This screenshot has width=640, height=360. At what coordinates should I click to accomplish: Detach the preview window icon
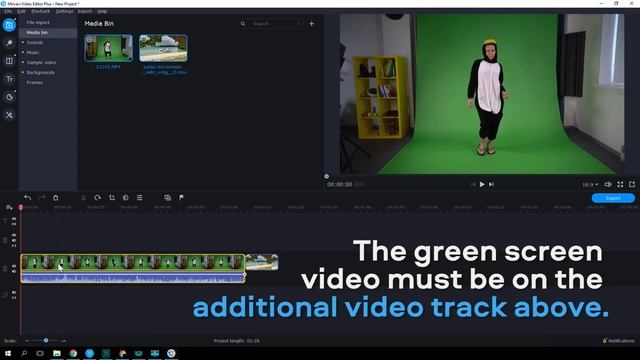[632, 184]
